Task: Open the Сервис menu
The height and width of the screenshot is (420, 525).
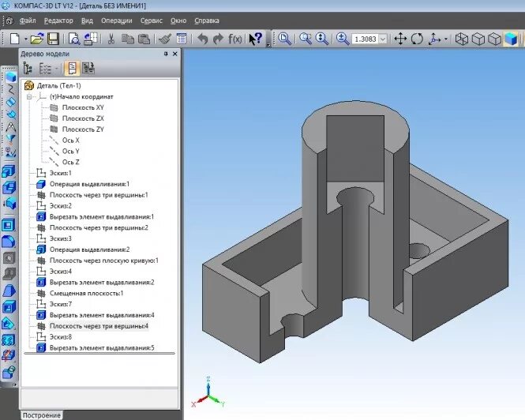Action: (x=152, y=21)
